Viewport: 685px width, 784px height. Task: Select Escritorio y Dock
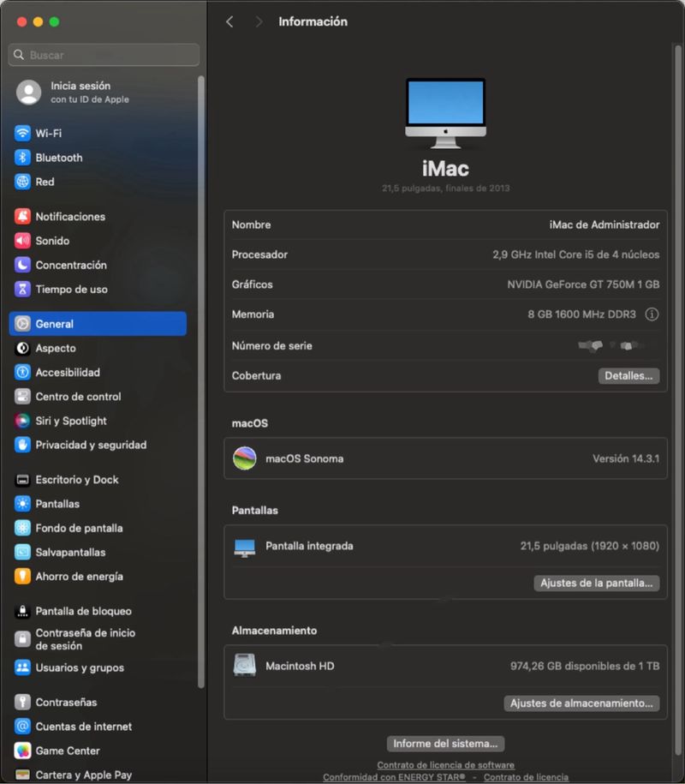point(98,480)
